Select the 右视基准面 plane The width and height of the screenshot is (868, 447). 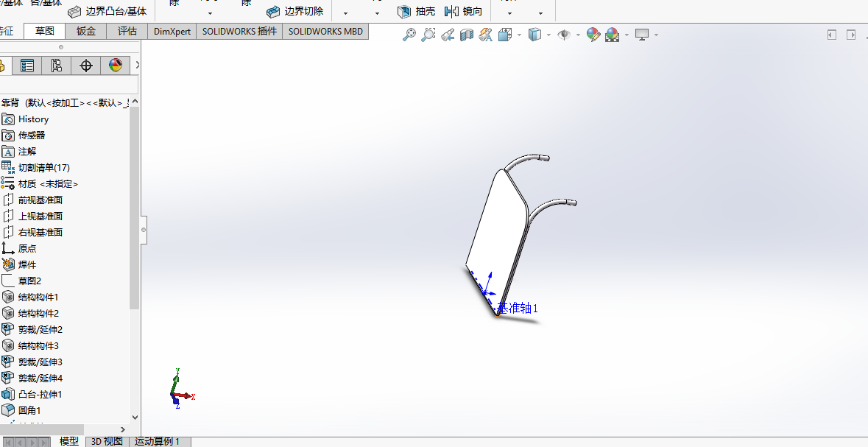32,232
